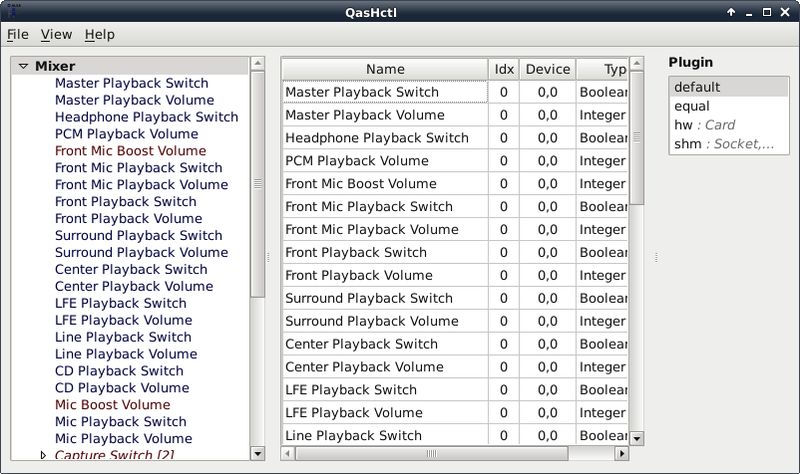This screenshot has width=800, height=474.
Task: Sort table by the Idx column header
Action: 504,69
